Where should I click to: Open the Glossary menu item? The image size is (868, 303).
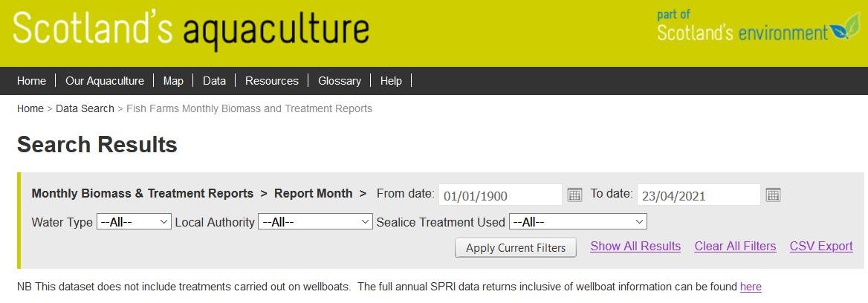[340, 81]
